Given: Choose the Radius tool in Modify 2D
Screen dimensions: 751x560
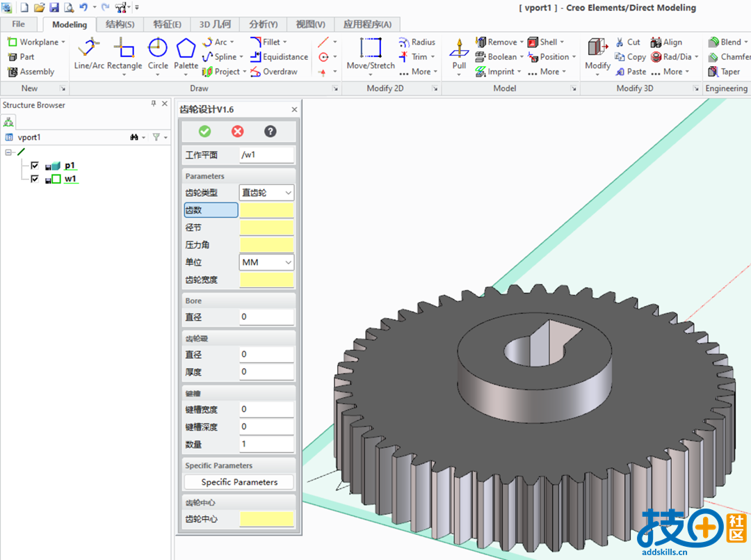Looking at the screenshot, I should click(x=417, y=42).
